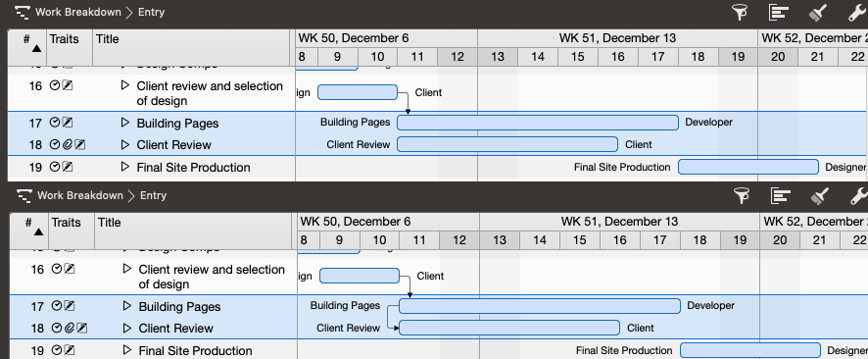Screen dimensions: 868x359
Task: Open the wrench settings icon in lower toolbar
Action: pyautogui.click(x=859, y=195)
